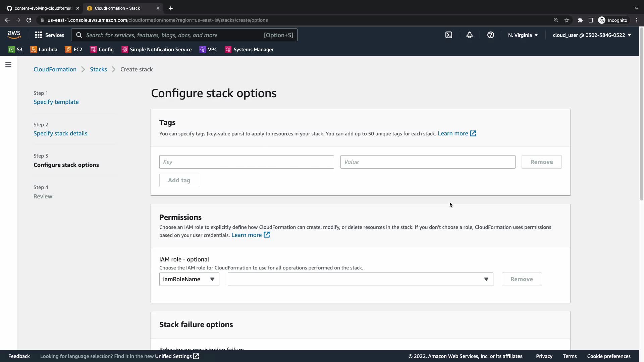Viewport: 644px width, 362px height.
Task: Open AWS CloudShell icon in top bar
Action: point(449,35)
